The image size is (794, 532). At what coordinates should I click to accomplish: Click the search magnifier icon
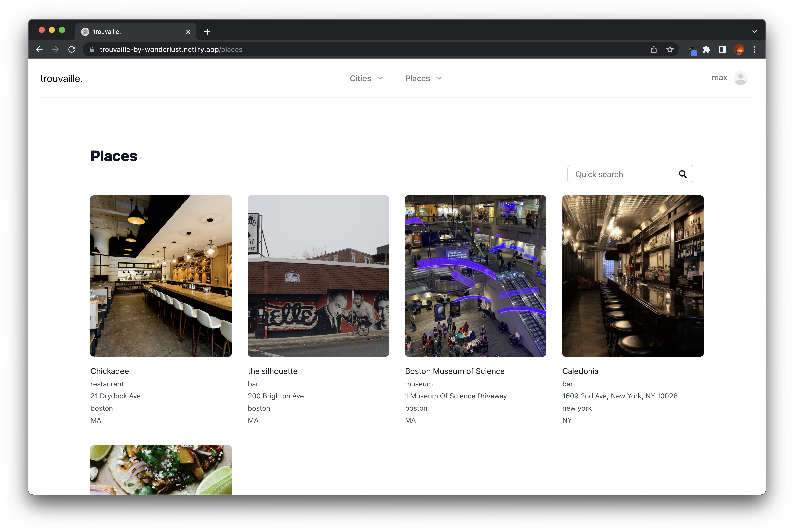click(682, 174)
